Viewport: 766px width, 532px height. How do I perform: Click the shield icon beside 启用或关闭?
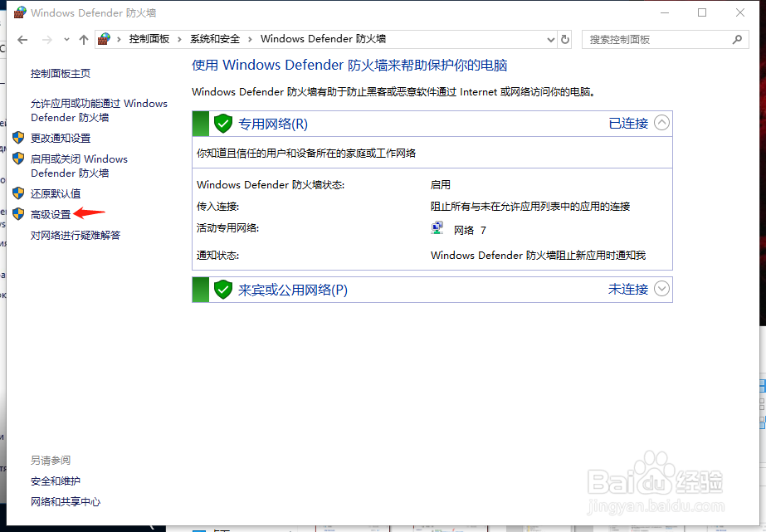pyautogui.click(x=18, y=159)
